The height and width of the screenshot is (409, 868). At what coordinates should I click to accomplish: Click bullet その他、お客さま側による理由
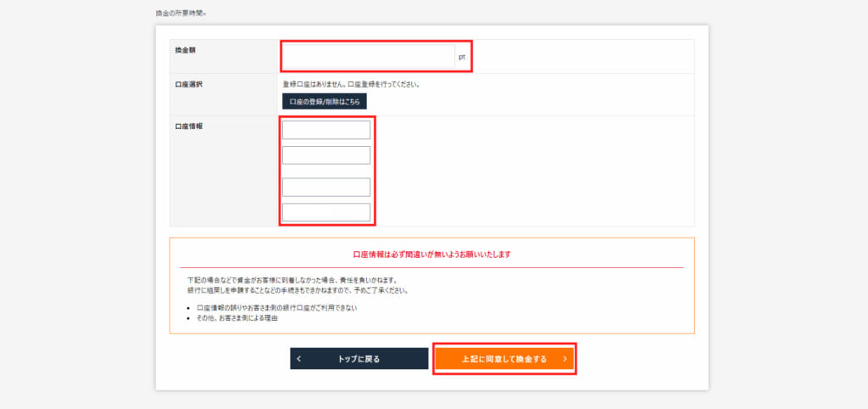click(237, 319)
